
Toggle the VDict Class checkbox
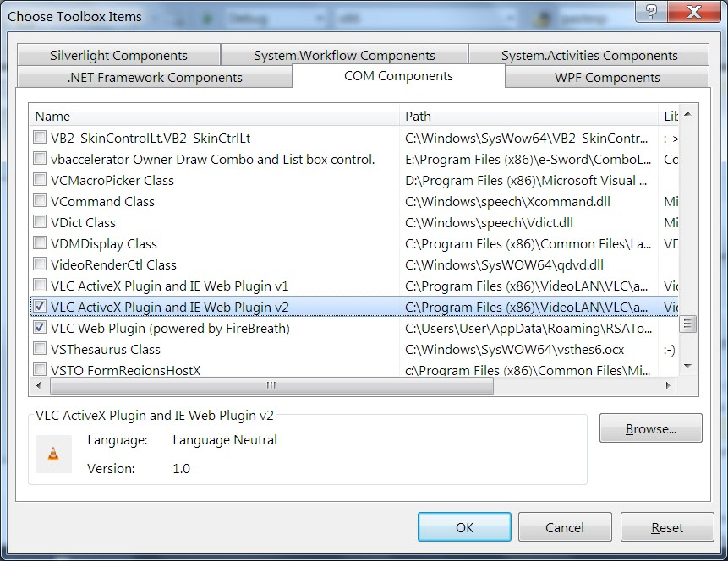coord(40,222)
